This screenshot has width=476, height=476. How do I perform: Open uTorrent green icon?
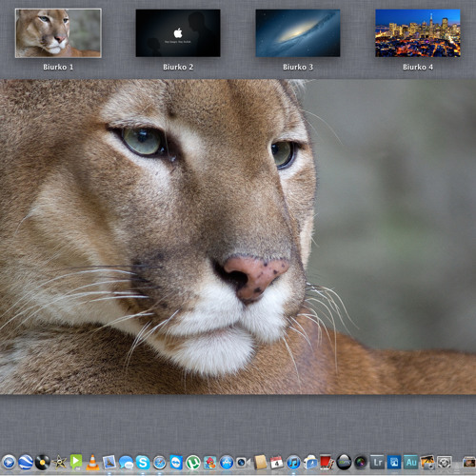193,463
